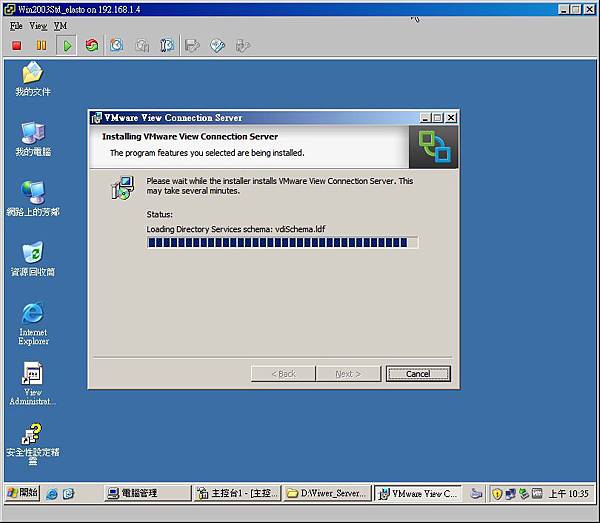Click the 開始 Start button
Screen dimensions: 600x523
point(23,493)
